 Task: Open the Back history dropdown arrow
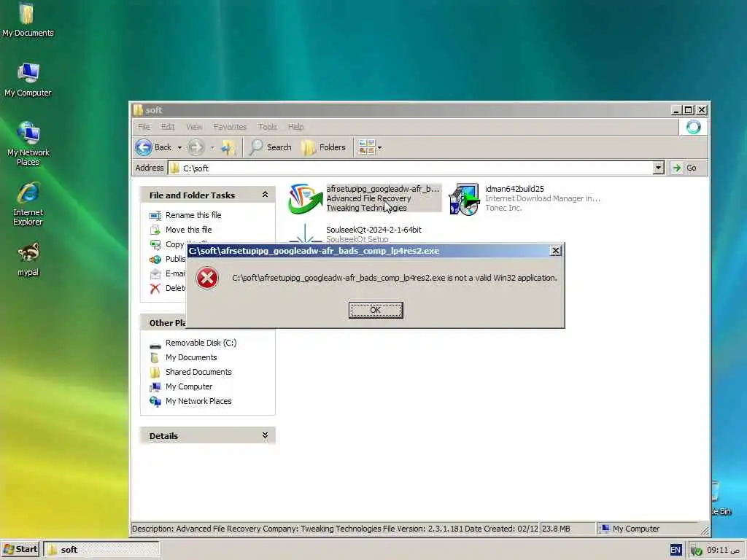coord(179,147)
